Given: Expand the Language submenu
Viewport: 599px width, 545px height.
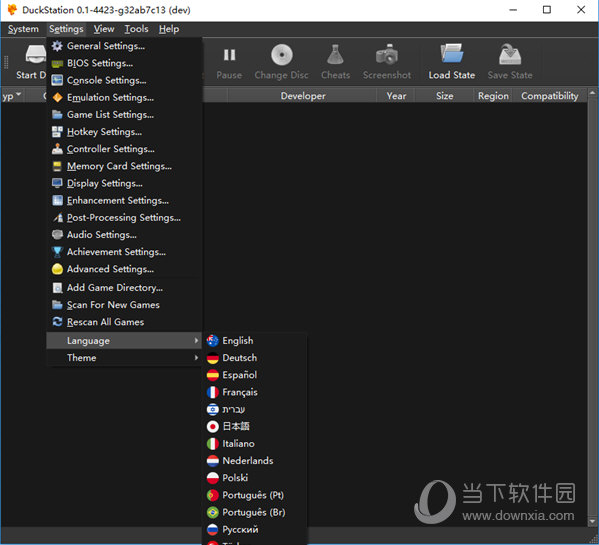Looking at the screenshot, I should (124, 340).
